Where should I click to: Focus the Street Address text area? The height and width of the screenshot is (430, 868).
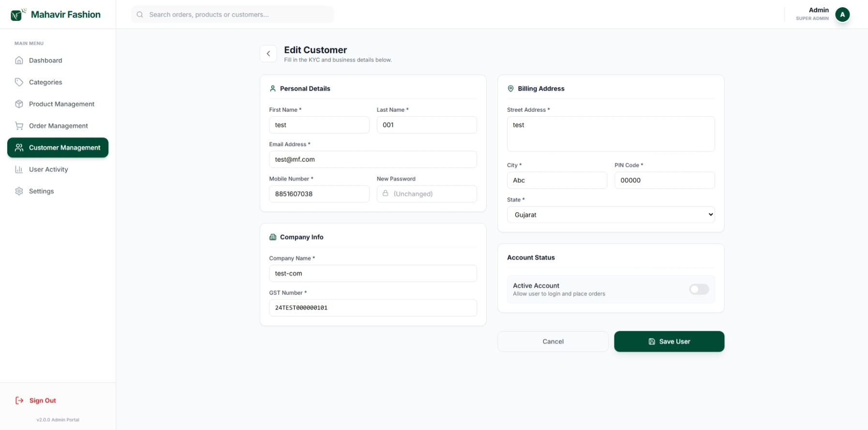(610, 133)
